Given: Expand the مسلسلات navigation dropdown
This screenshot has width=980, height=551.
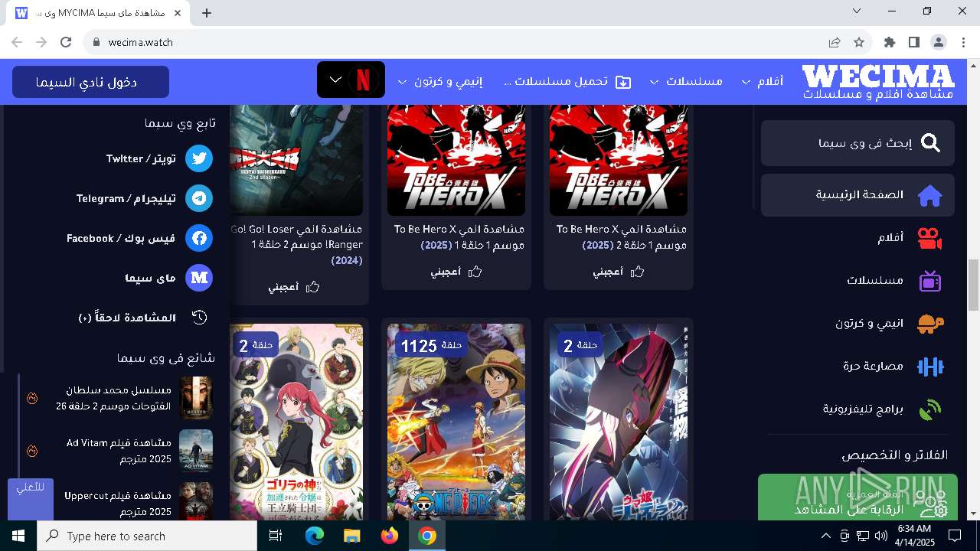Looking at the screenshot, I should click(654, 82).
